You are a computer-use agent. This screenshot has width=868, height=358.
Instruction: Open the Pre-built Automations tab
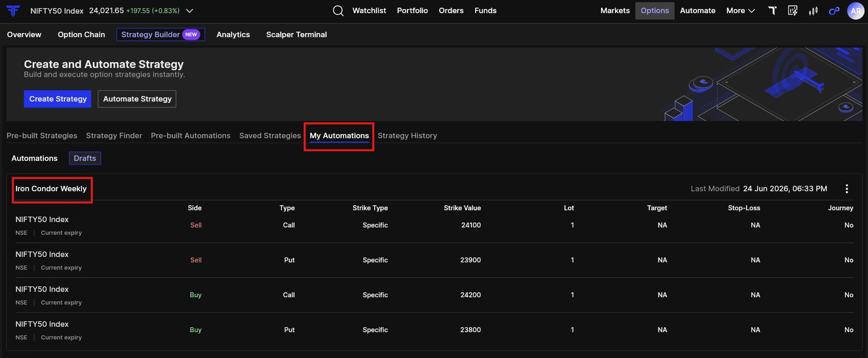pos(191,135)
